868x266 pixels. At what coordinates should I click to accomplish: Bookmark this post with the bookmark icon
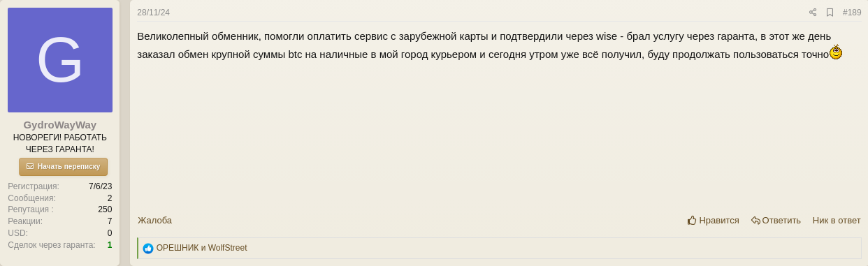click(x=830, y=13)
